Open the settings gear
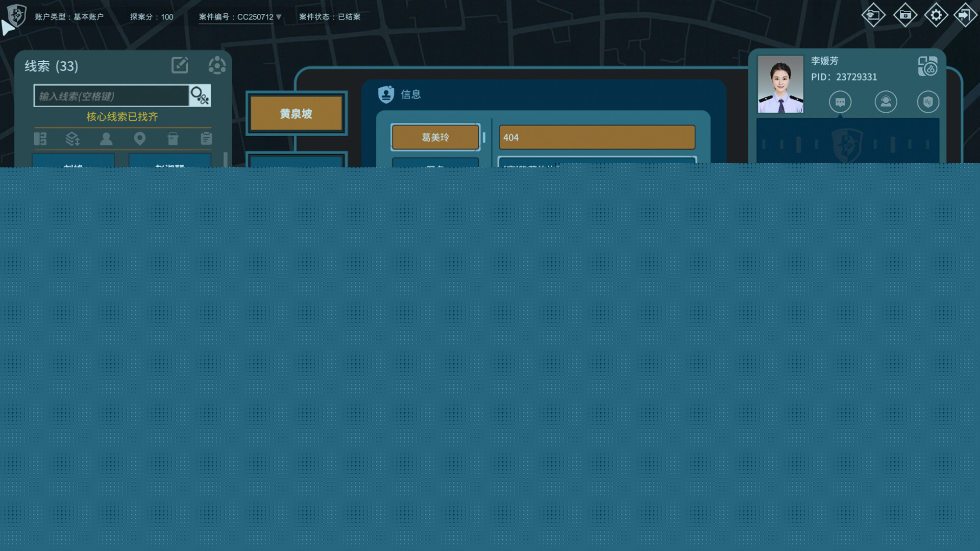The width and height of the screenshot is (980, 551). tap(936, 15)
